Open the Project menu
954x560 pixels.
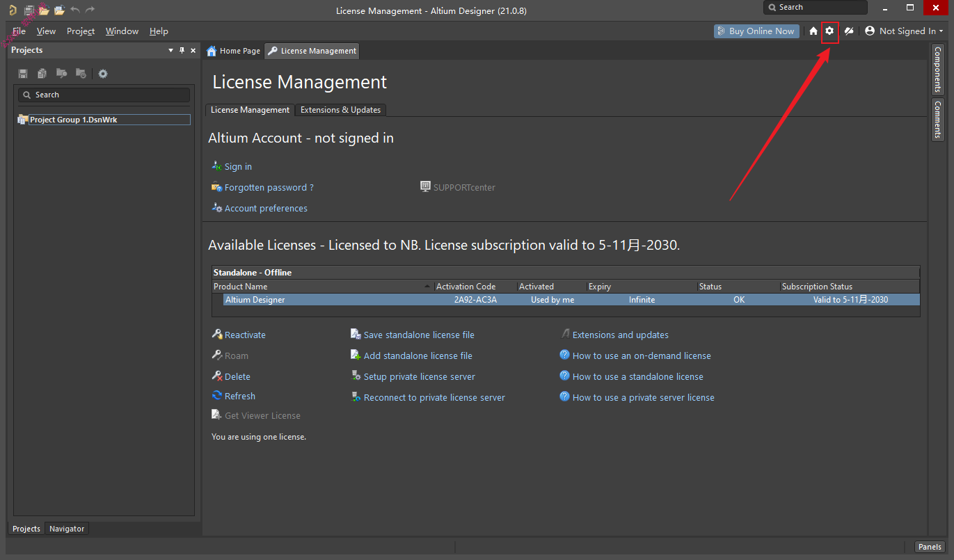tap(81, 31)
